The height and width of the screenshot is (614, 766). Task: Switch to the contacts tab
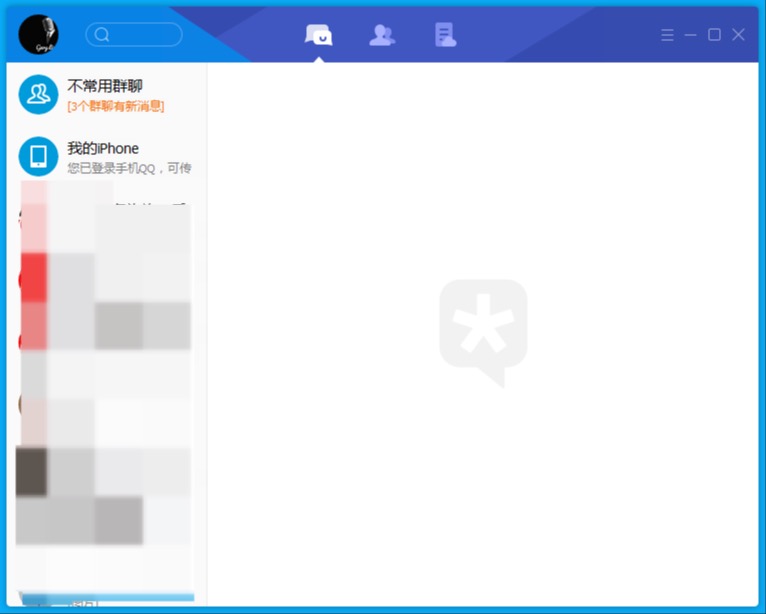coord(382,35)
